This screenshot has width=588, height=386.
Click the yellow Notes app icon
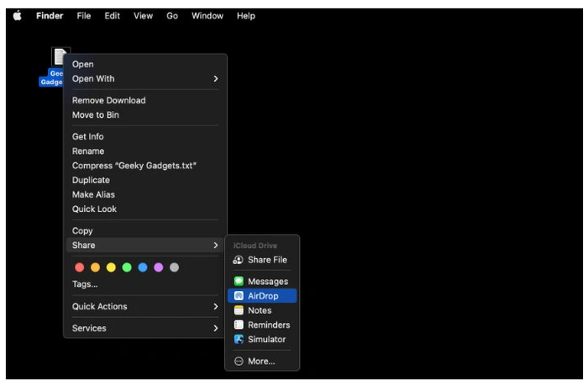pyautogui.click(x=239, y=310)
